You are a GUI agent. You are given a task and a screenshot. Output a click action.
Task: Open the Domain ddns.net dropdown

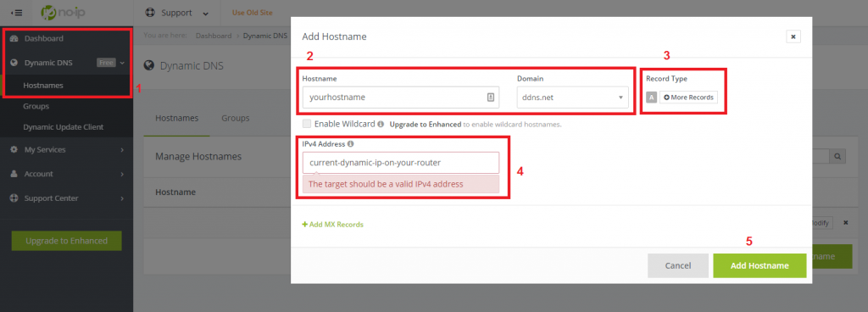pos(572,97)
